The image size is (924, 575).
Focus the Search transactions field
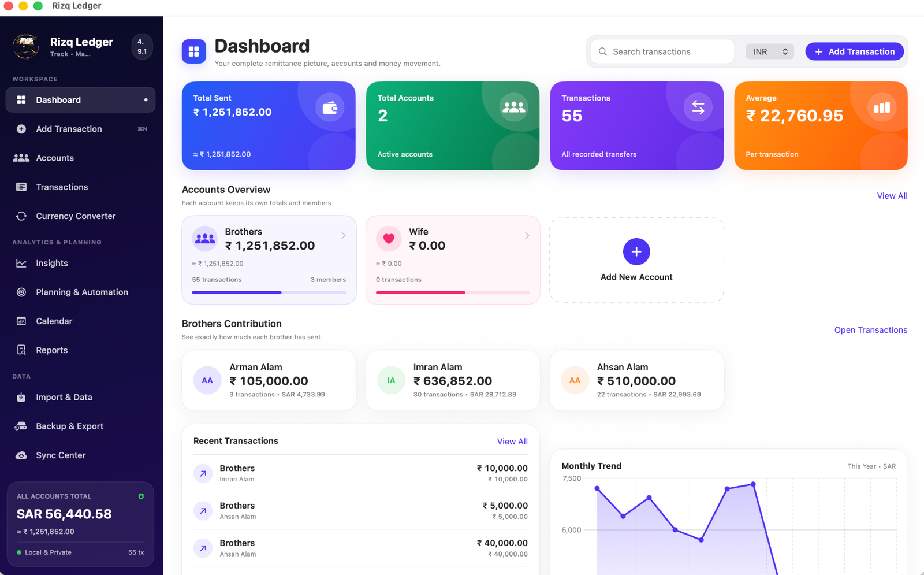point(662,51)
